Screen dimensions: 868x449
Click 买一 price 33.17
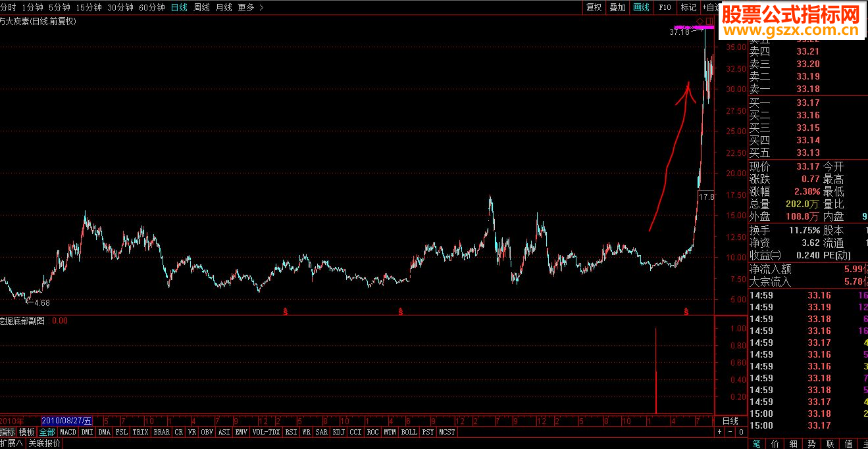point(808,103)
